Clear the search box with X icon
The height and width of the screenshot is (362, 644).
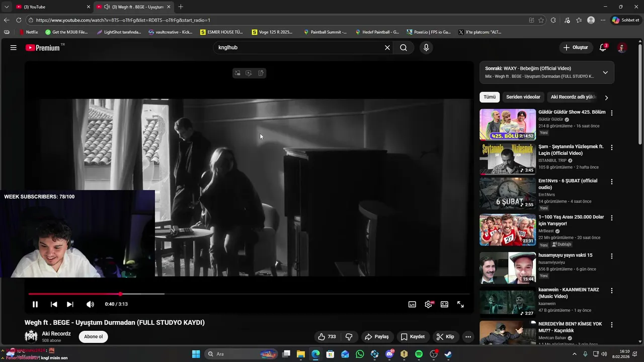pos(387,48)
